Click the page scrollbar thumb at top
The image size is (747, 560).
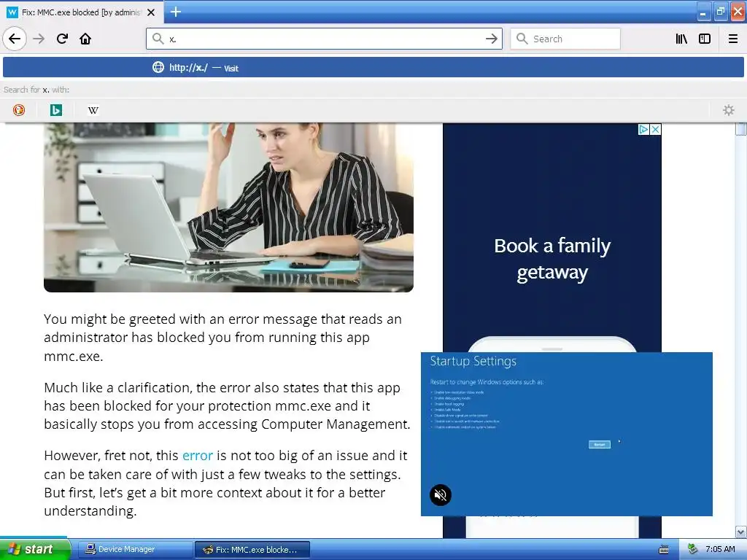click(741, 129)
